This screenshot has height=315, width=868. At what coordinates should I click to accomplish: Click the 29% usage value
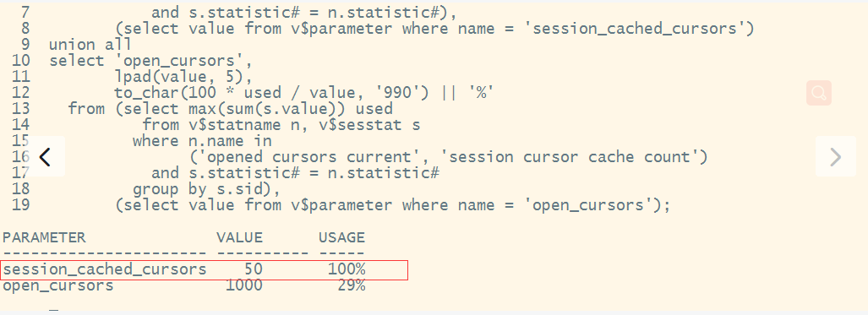tap(351, 285)
